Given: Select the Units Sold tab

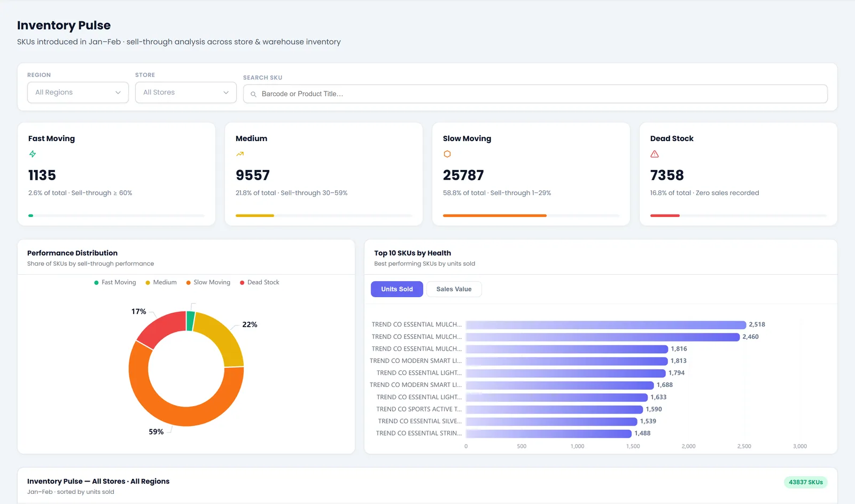Looking at the screenshot, I should (397, 289).
